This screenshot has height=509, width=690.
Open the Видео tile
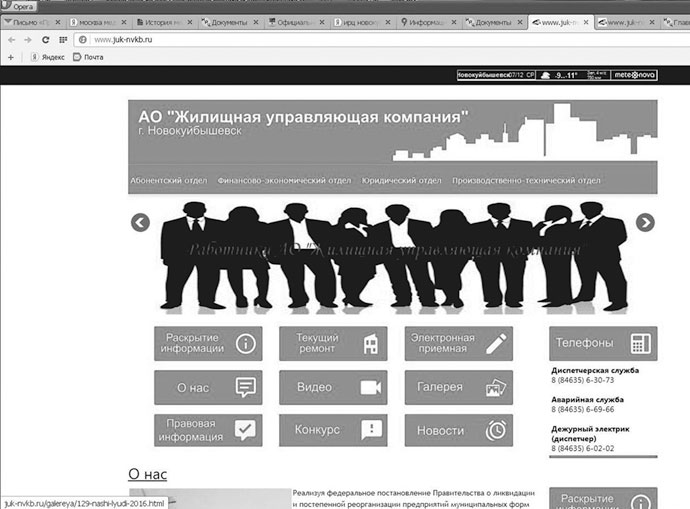click(x=333, y=388)
